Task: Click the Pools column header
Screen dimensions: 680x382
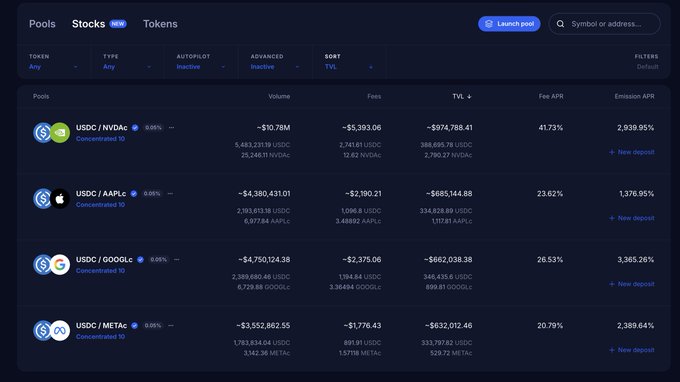Action: coord(41,96)
